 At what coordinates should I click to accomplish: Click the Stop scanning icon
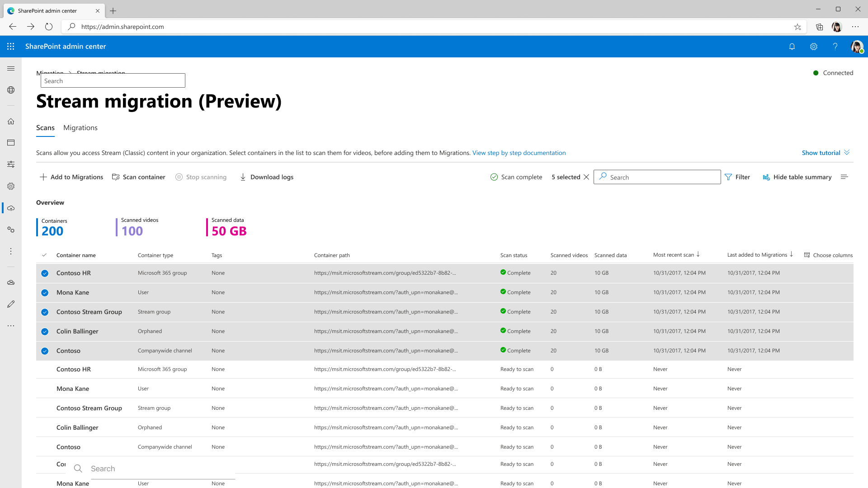click(179, 177)
